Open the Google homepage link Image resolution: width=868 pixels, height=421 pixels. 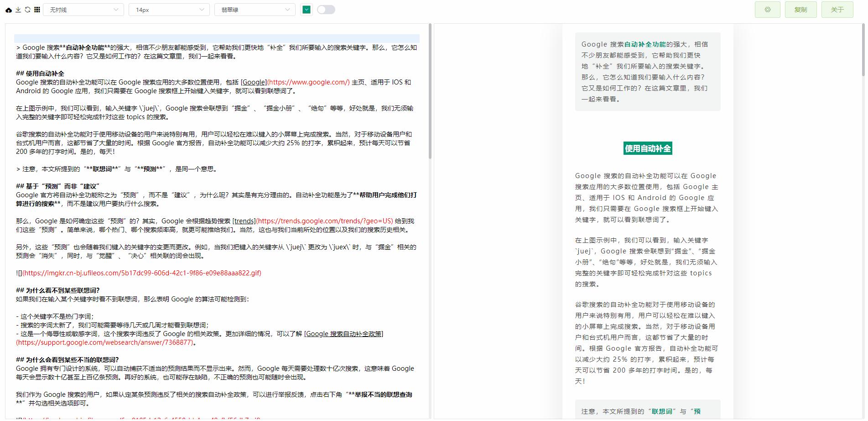pos(254,82)
